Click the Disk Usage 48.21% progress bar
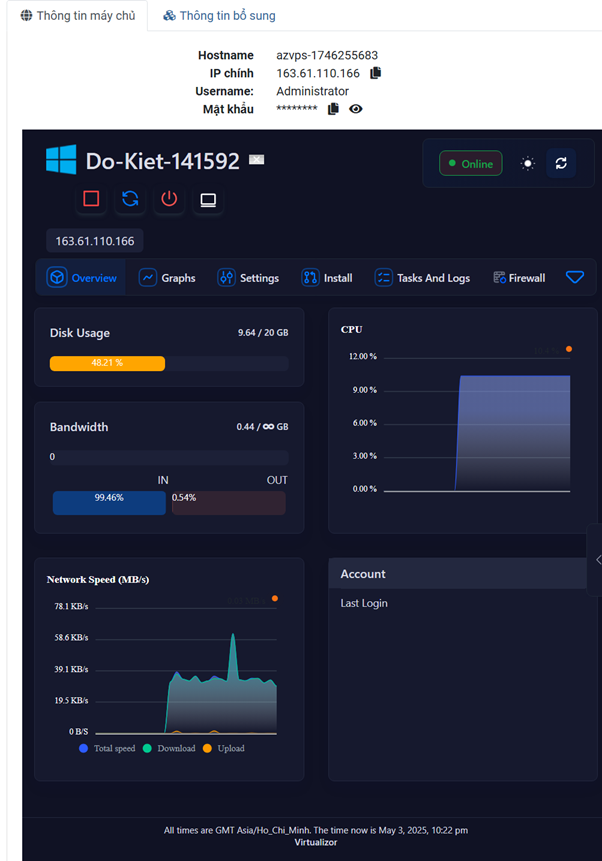This screenshot has height=861, width=602. coord(107,363)
